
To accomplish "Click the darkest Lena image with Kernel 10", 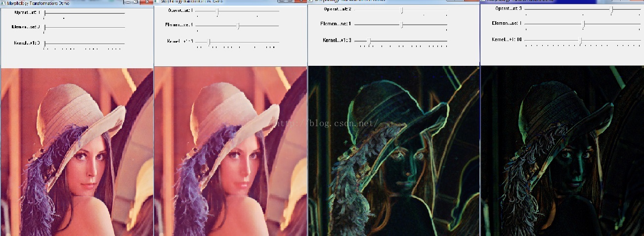I will click(562, 150).
